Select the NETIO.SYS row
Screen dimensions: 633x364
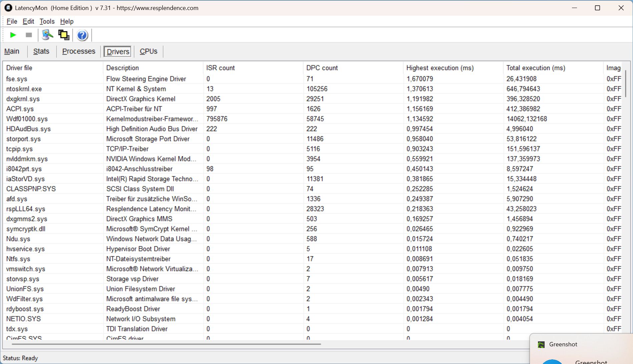tap(313, 319)
